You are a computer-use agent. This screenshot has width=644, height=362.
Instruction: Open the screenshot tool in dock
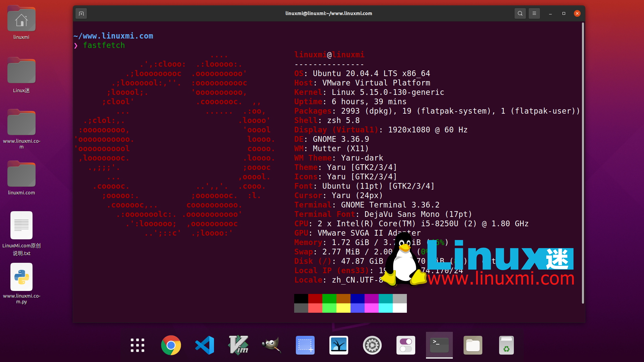pyautogui.click(x=305, y=345)
